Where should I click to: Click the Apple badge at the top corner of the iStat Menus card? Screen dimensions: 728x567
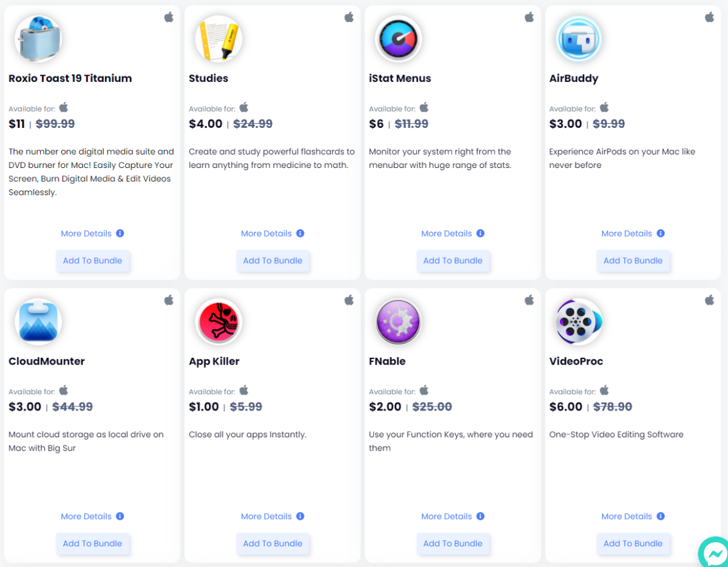(529, 17)
